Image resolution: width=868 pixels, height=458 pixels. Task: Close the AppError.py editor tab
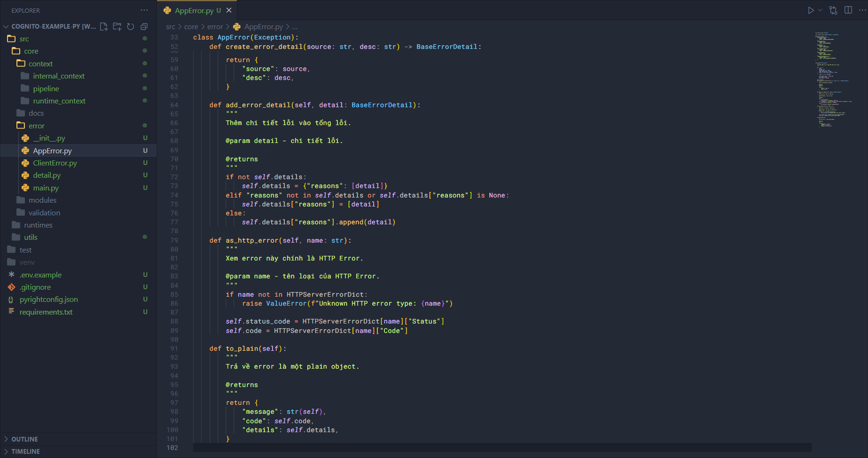coord(229,10)
